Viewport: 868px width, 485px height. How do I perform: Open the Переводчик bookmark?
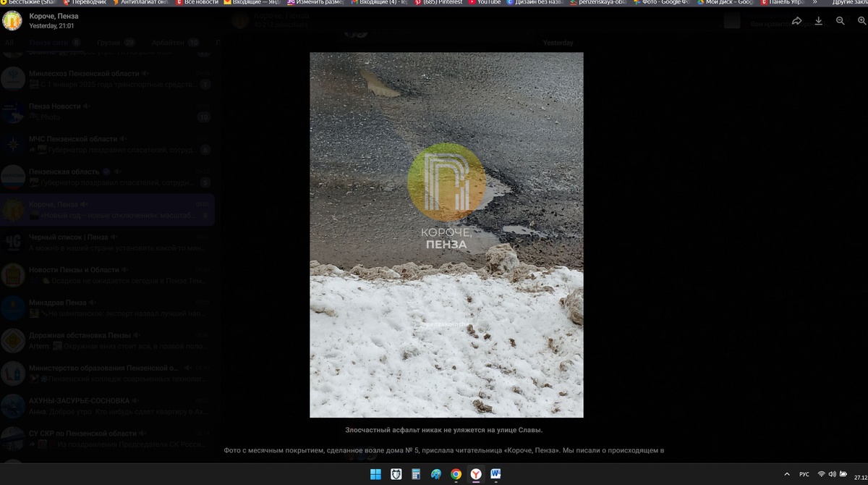[x=85, y=3]
